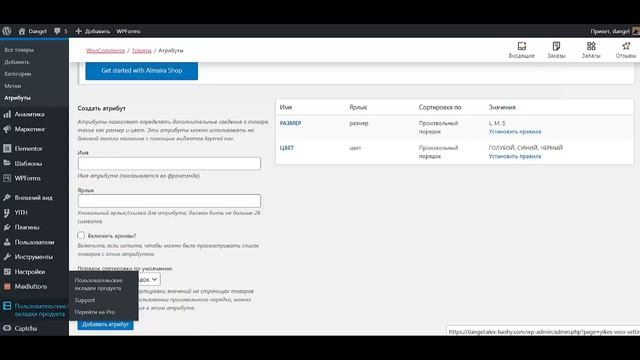Focus the Ярлык slug input field

(169, 201)
